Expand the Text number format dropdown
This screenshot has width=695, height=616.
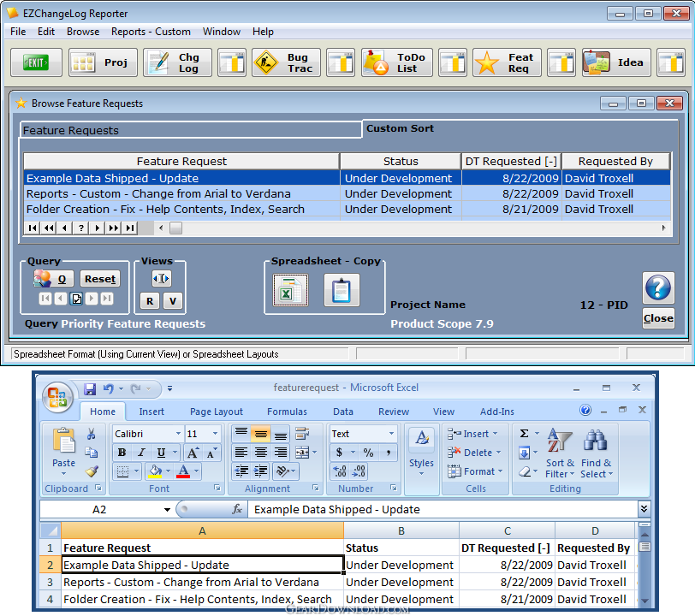tap(391, 434)
